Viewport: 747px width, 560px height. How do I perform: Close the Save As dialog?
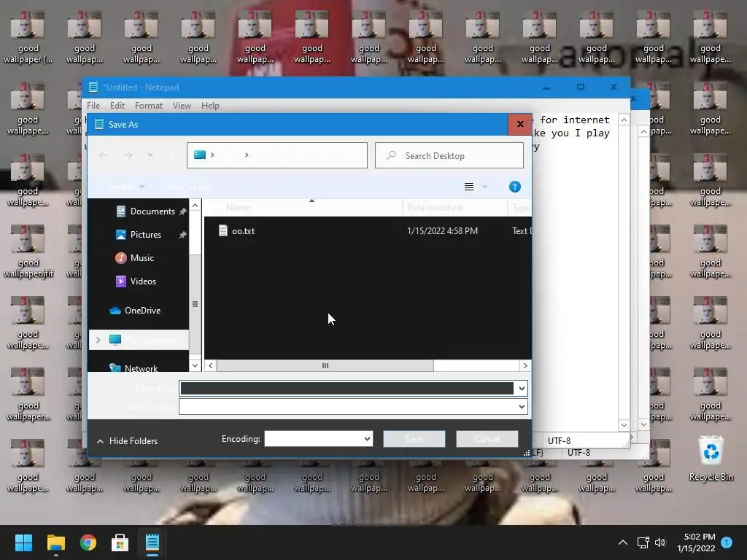click(519, 124)
